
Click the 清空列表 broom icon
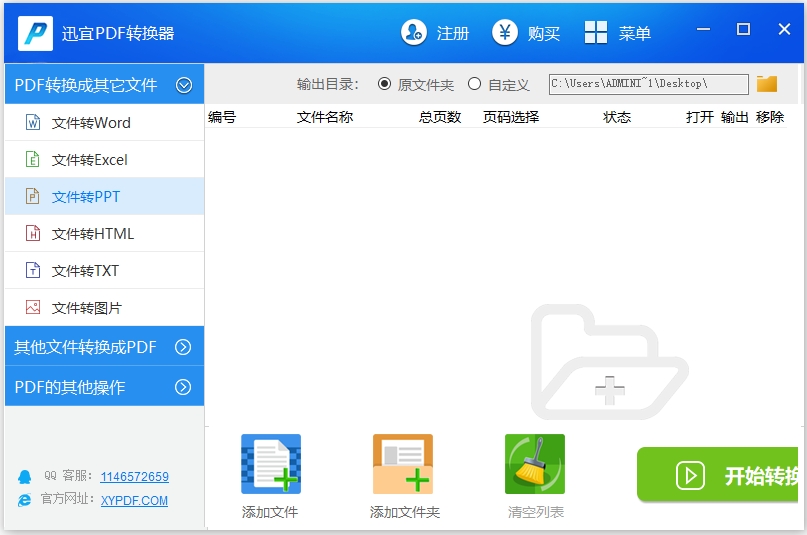(x=535, y=464)
